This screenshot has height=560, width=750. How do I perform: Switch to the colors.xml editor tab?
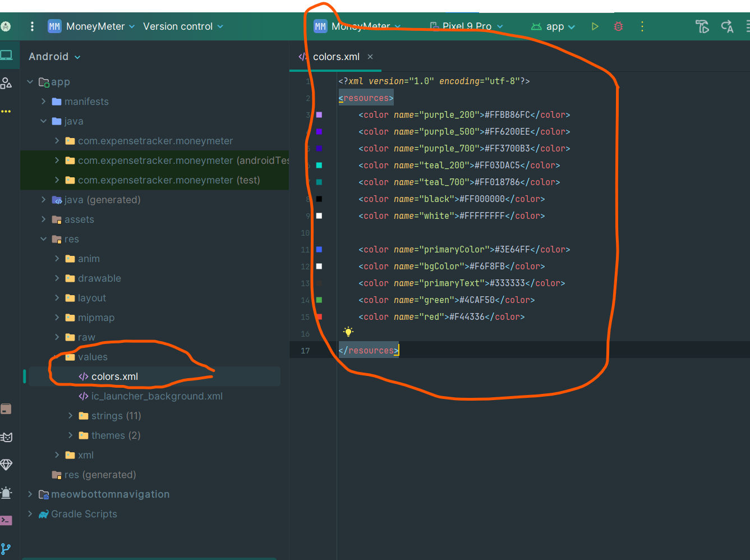[335, 57]
